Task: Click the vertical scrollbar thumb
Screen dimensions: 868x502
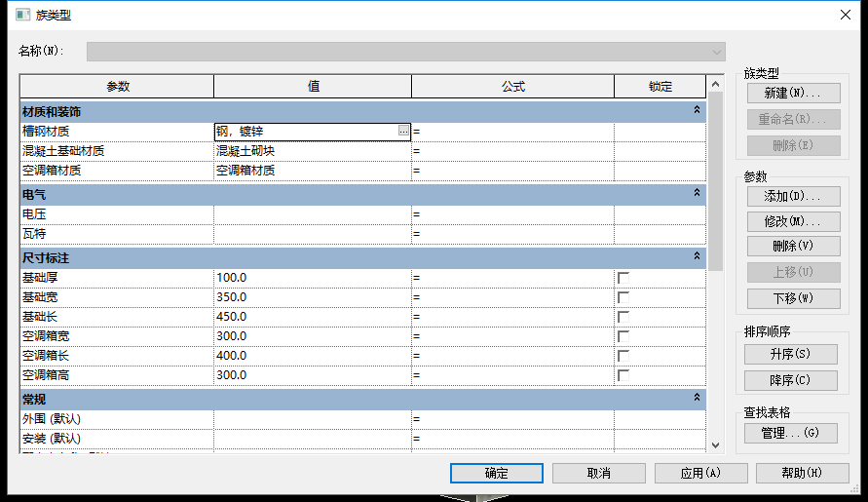Action: [715, 181]
